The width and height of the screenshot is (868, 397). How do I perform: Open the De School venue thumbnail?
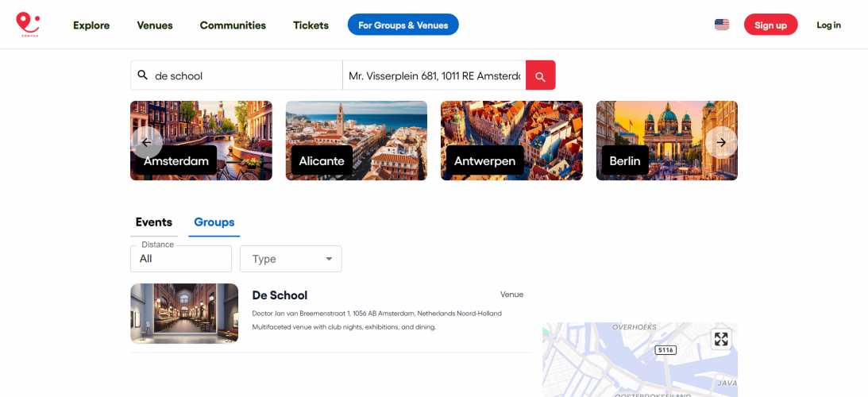click(184, 314)
